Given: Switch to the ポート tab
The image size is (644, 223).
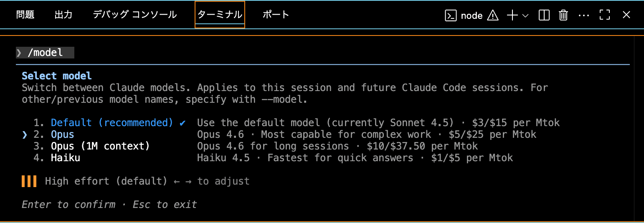Looking at the screenshot, I should point(276,15).
